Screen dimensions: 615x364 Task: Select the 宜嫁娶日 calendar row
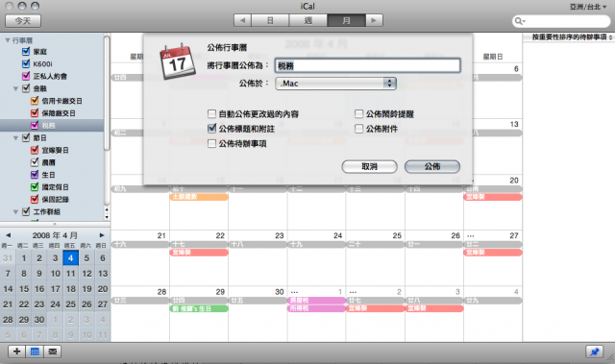pyautogui.click(x=52, y=150)
